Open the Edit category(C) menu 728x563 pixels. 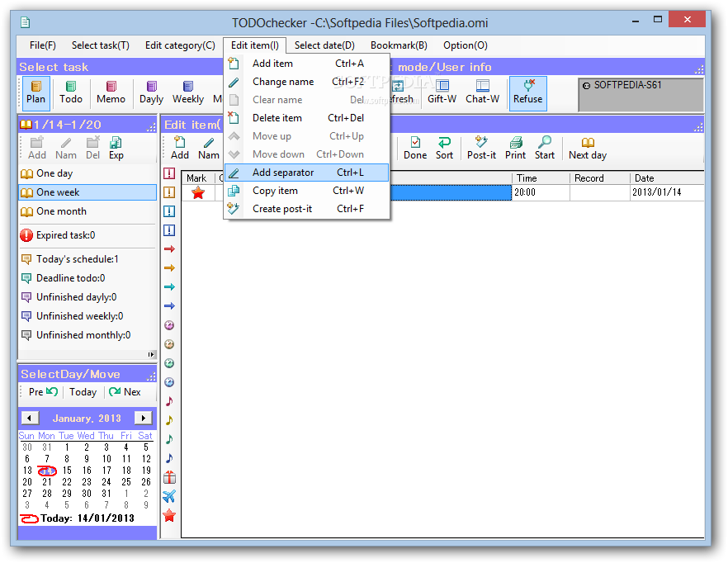coord(180,45)
